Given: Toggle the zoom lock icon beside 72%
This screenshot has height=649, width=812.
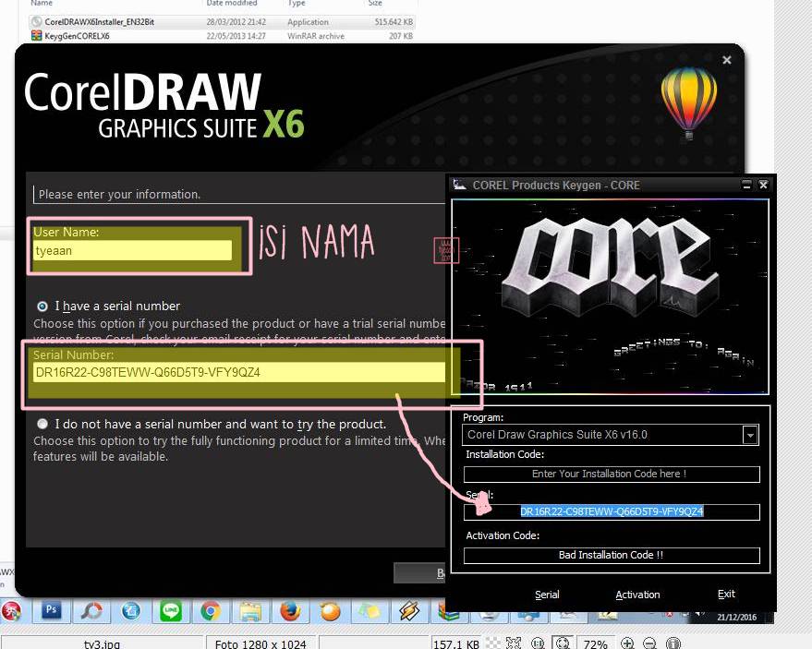Looking at the screenshot, I should [x=563, y=643].
